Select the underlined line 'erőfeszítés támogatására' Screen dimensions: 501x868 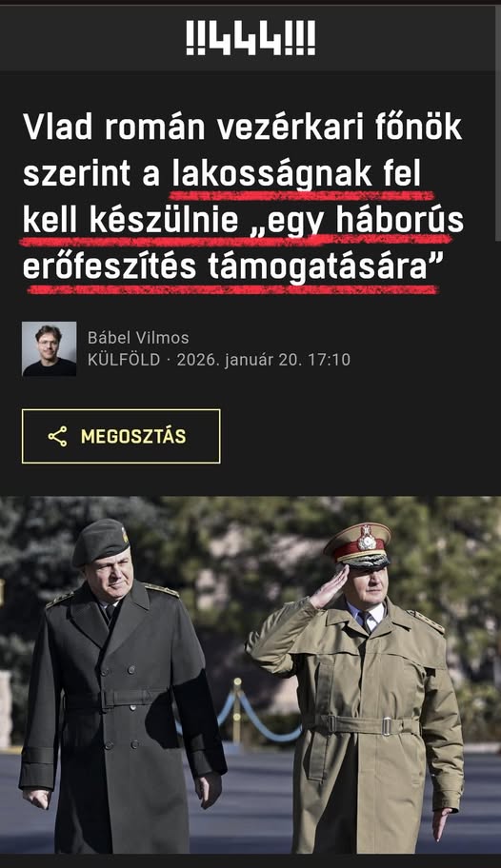225,267
